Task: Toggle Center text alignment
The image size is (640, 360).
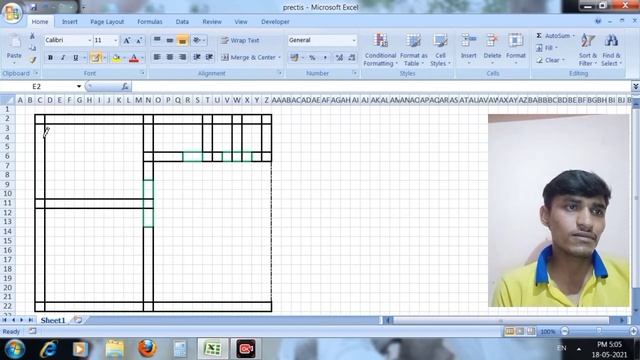Action: 170,57
